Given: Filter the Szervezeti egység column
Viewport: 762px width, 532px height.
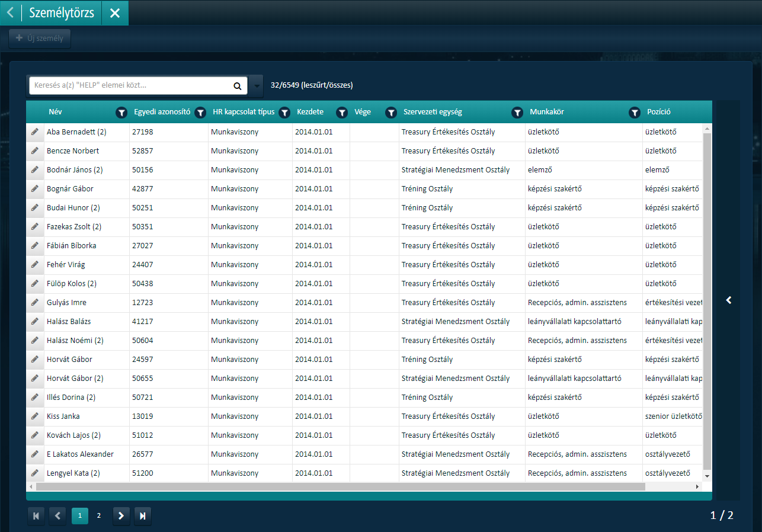Looking at the screenshot, I should pos(517,112).
